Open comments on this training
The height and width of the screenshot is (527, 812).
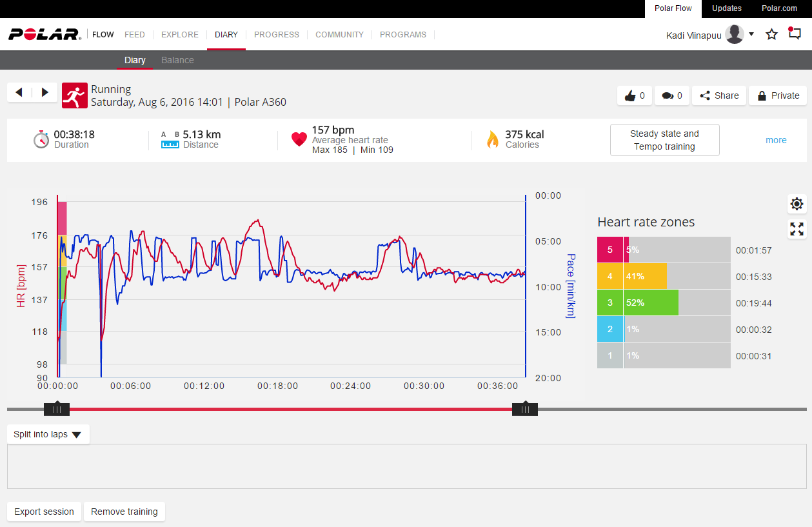pyautogui.click(x=672, y=95)
